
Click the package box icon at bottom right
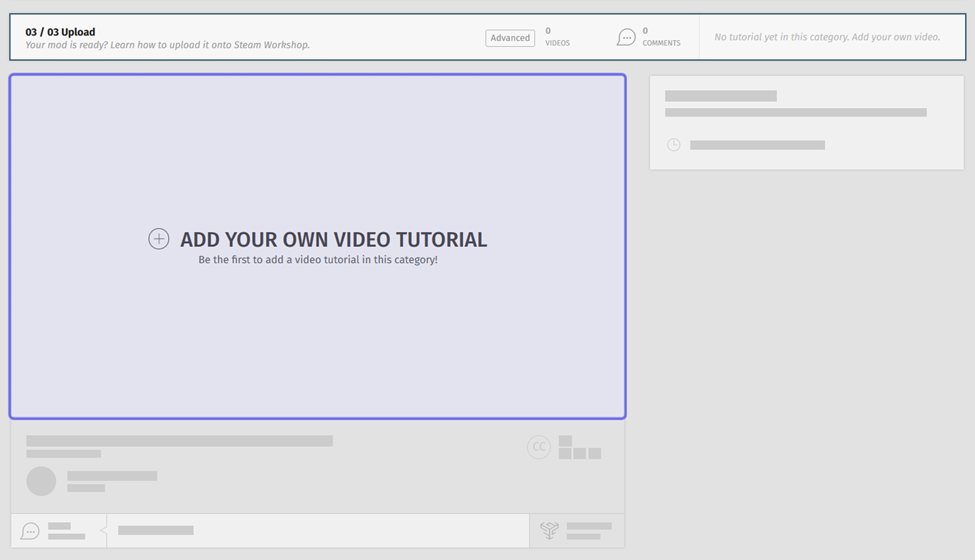(548, 531)
